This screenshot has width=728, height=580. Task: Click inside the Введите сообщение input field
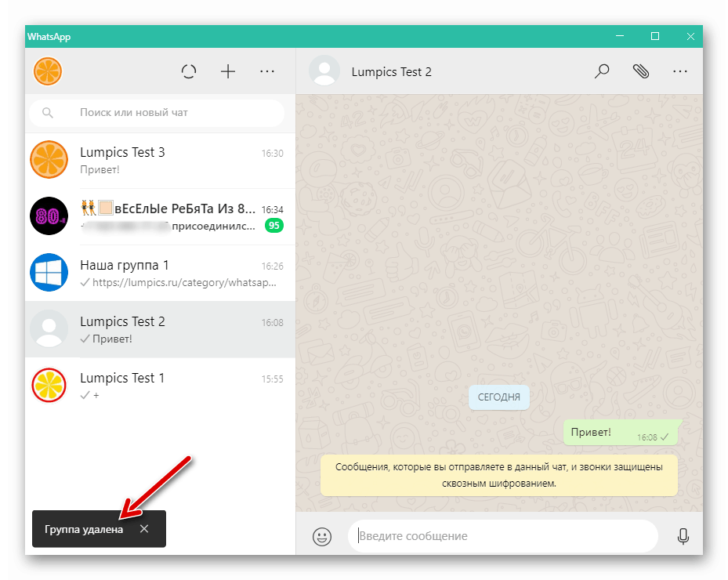click(x=502, y=536)
